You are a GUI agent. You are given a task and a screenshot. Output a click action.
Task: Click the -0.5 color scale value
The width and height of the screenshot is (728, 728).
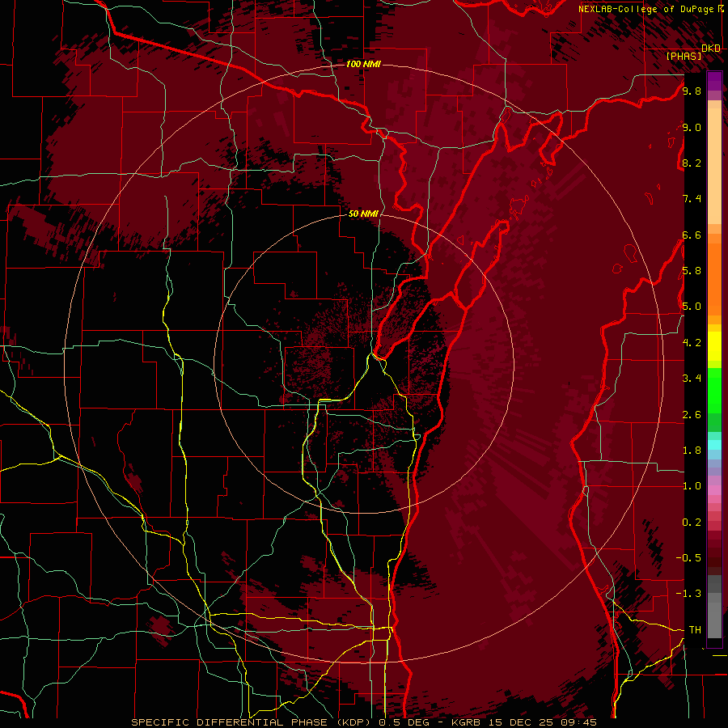pyautogui.click(x=689, y=558)
